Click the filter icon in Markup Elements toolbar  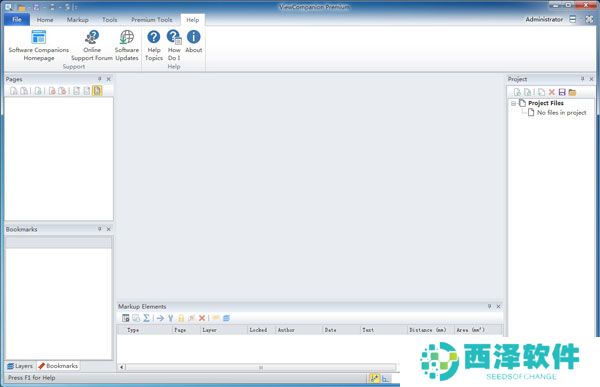pyautogui.click(x=171, y=318)
